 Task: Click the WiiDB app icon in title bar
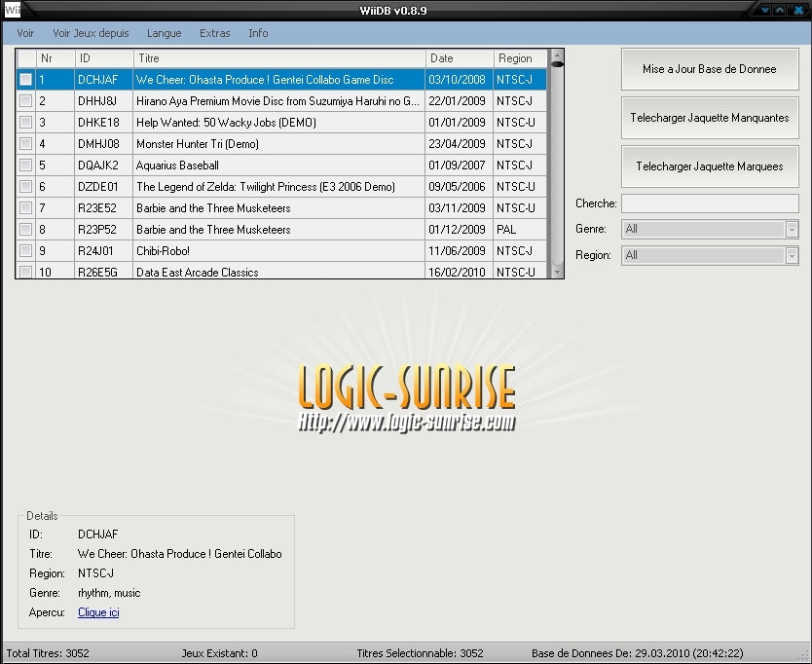point(12,10)
